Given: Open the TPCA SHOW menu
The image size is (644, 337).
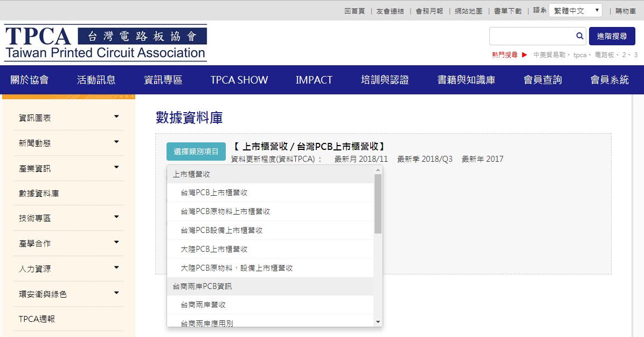Looking at the screenshot, I should pos(239,80).
